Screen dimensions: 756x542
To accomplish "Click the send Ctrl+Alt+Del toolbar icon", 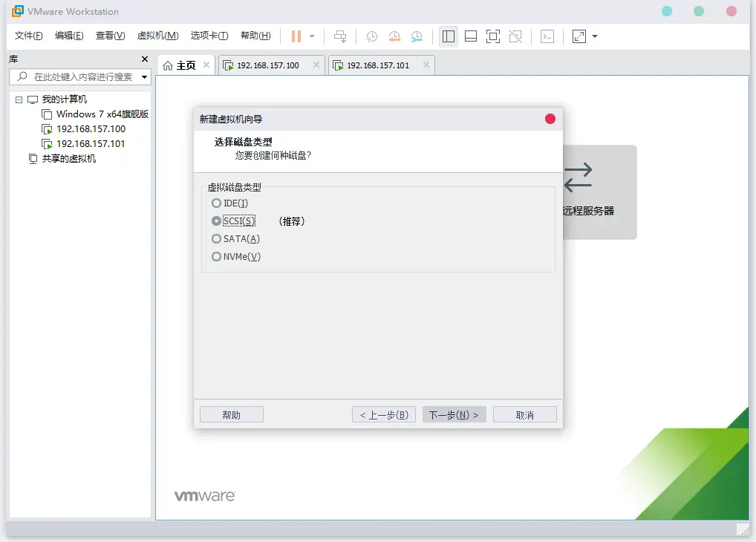I will tap(340, 36).
